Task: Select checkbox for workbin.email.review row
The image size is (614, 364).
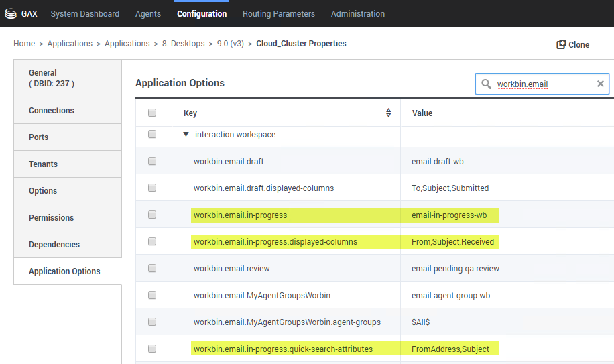Action: click(152, 268)
